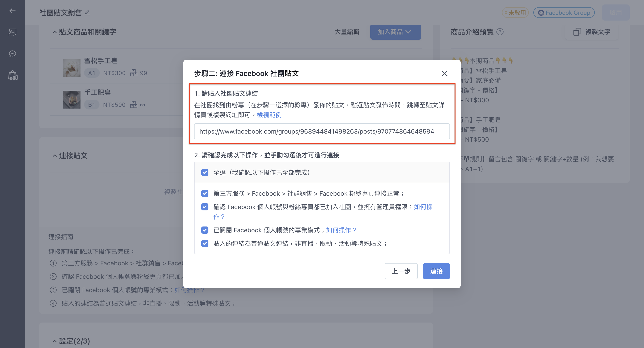Open the 檢視範例 link
Viewport: 644px width, 348px height.
pyautogui.click(x=269, y=115)
